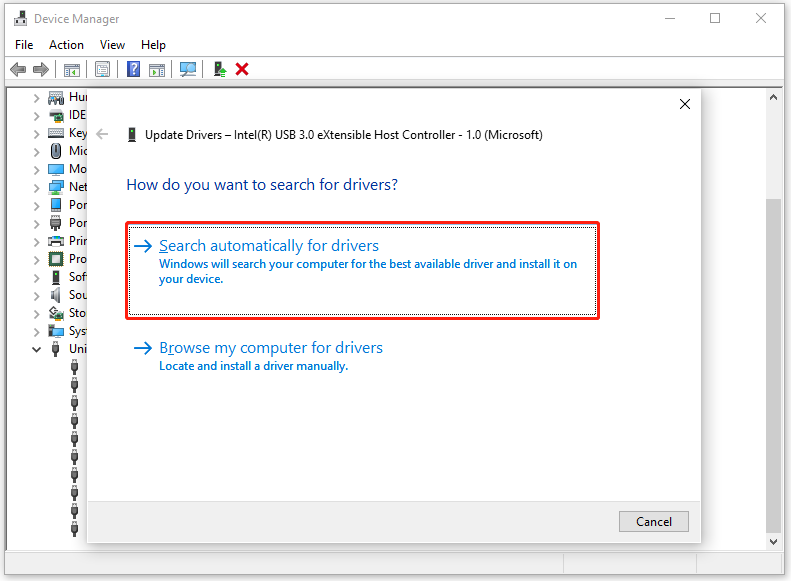Select the IDE controllers icon

point(56,115)
